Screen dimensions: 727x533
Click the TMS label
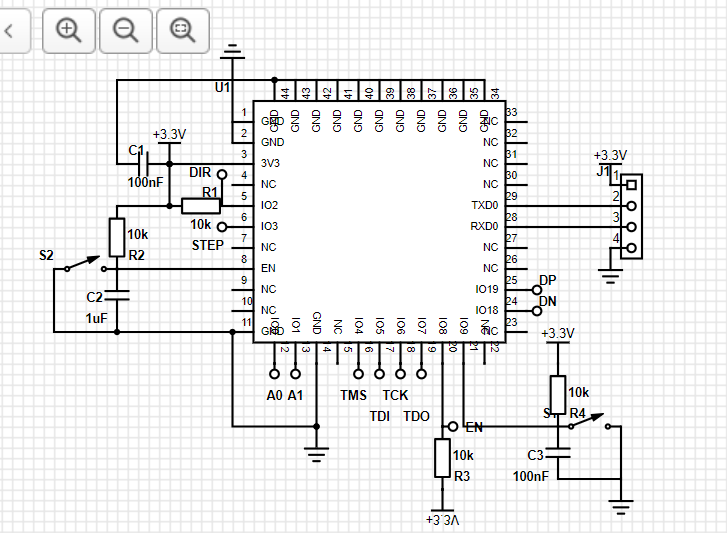(353, 395)
